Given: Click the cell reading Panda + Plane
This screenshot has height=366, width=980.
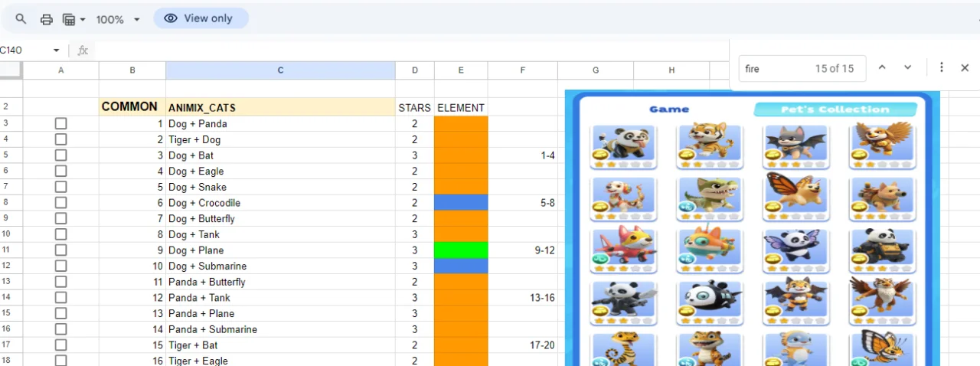Looking at the screenshot, I should coord(280,313).
